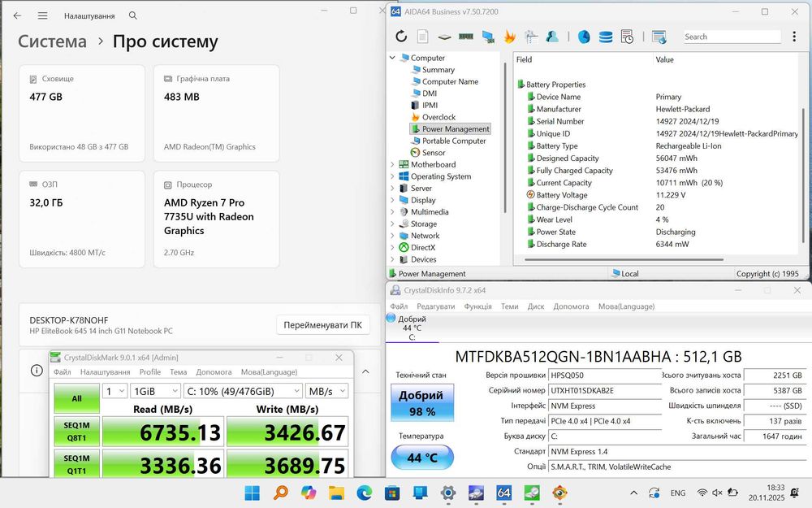Image resolution: width=812 pixels, height=508 pixels.
Task: Open the Сховище storage card
Action: (82, 113)
